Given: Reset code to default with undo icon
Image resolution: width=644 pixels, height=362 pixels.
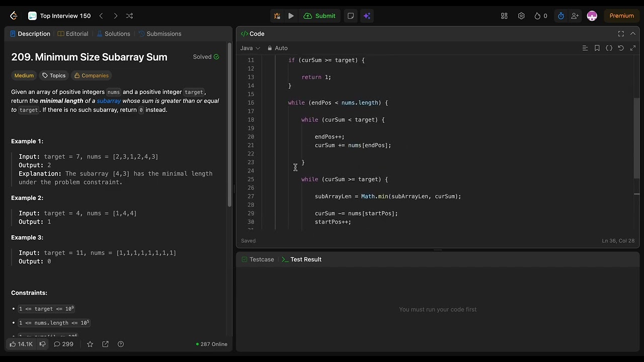Looking at the screenshot, I should pyautogui.click(x=621, y=48).
